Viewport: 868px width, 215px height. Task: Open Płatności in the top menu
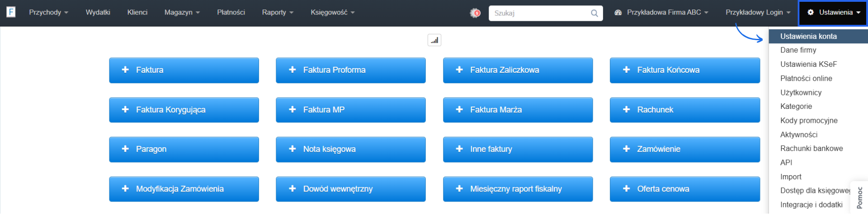coord(231,12)
